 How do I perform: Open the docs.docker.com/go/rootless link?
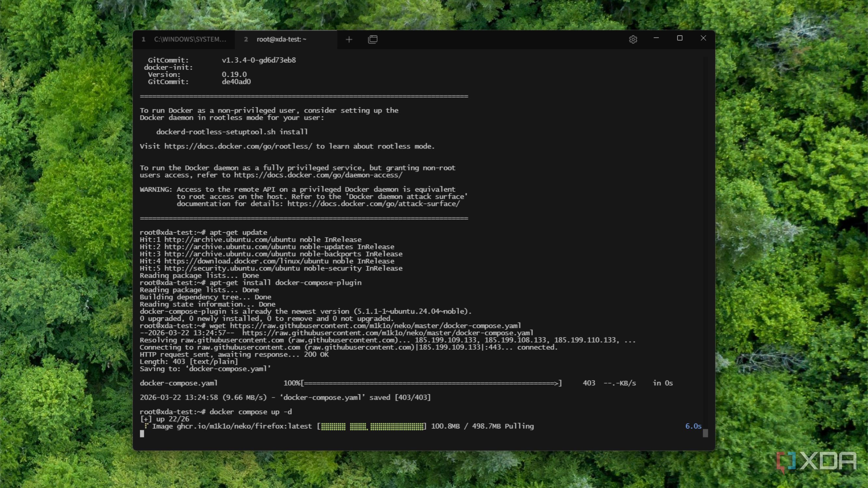click(x=238, y=146)
